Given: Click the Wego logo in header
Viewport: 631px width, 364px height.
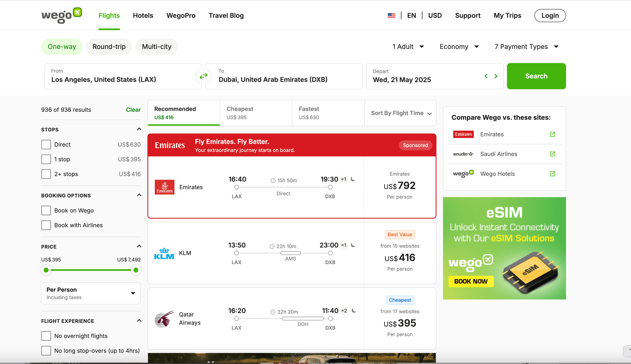Looking at the screenshot, I should pos(62,16).
